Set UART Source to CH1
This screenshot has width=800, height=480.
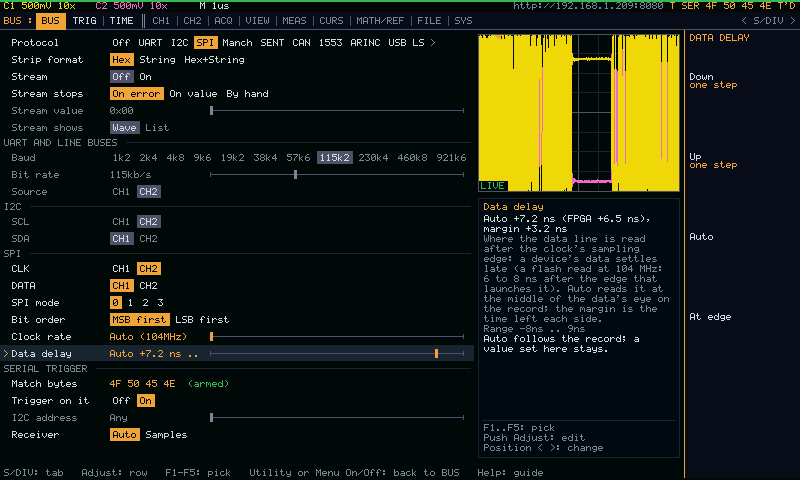(121, 192)
